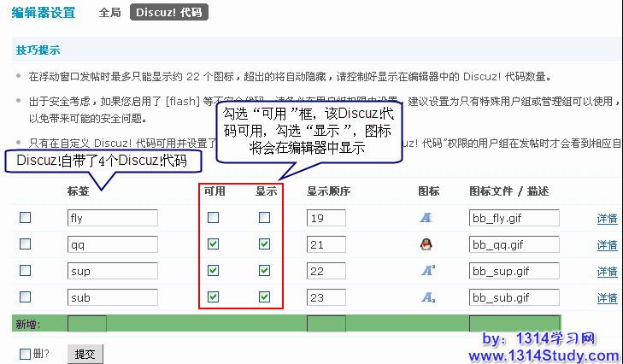Open 详情 link for bb_sub.gif row
The image size is (623, 364).
pyautogui.click(x=607, y=298)
